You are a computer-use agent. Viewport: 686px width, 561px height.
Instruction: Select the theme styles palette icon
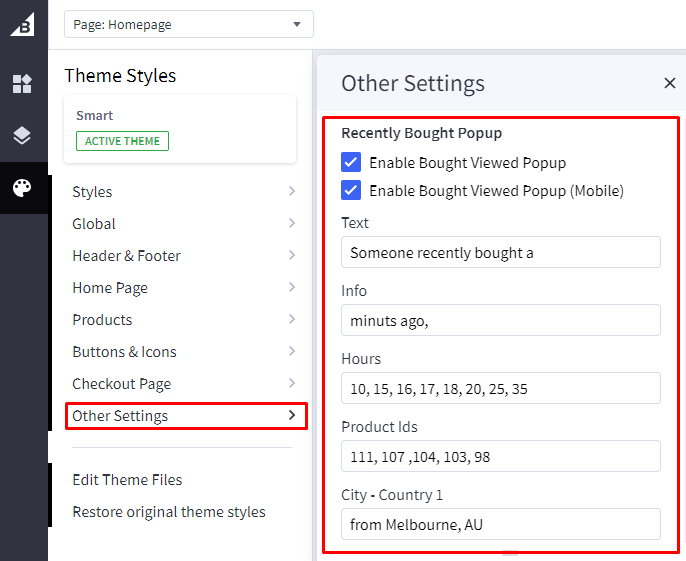click(22, 188)
